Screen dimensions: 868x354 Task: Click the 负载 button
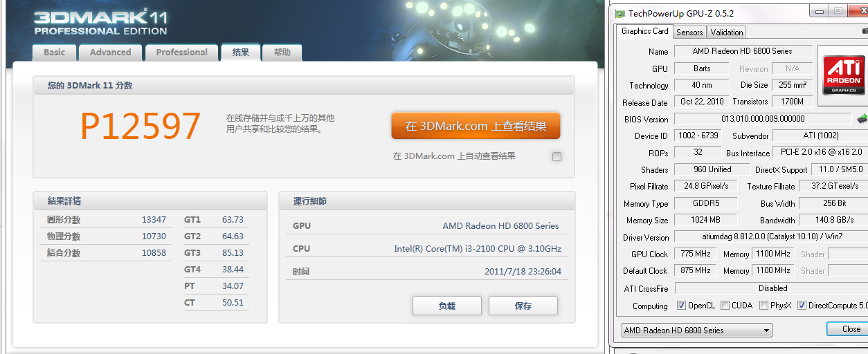447,306
